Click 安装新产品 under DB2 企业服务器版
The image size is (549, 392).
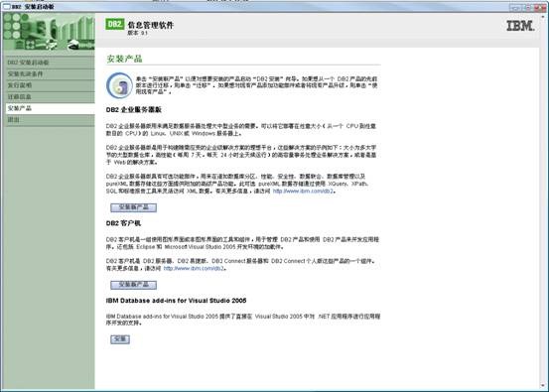point(133,207)
